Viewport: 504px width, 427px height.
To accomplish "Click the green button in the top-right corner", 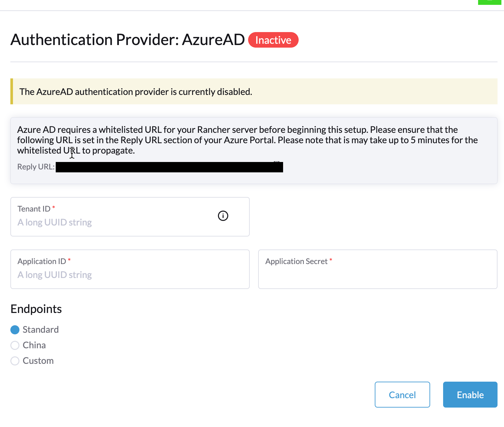I will [x=489, y=2].
